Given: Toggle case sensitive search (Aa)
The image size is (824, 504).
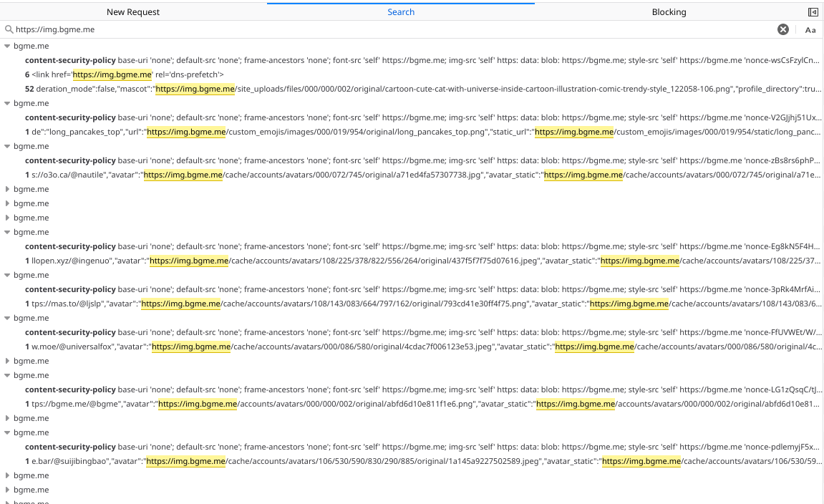Looking at the screenshot, I should 810,30.
